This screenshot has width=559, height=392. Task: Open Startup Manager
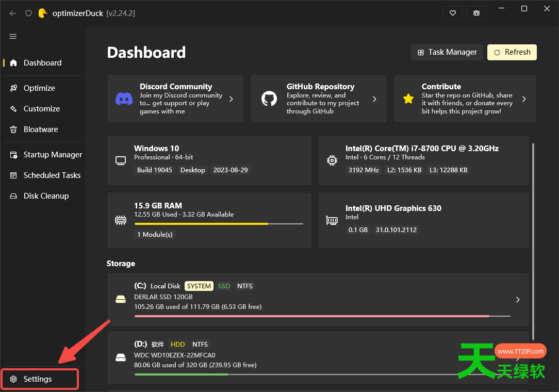tap(43, 155)
